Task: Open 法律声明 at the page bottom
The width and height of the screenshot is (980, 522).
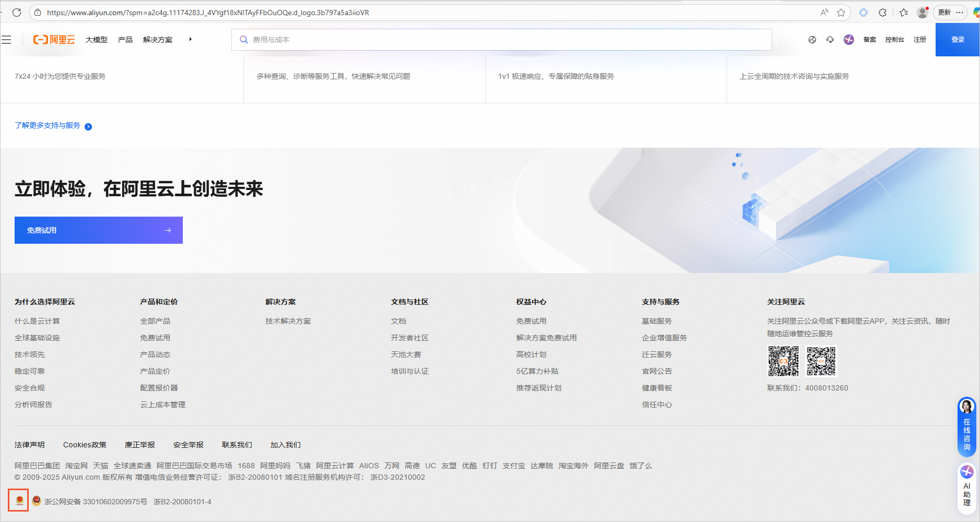Action: tap(30, 445)
